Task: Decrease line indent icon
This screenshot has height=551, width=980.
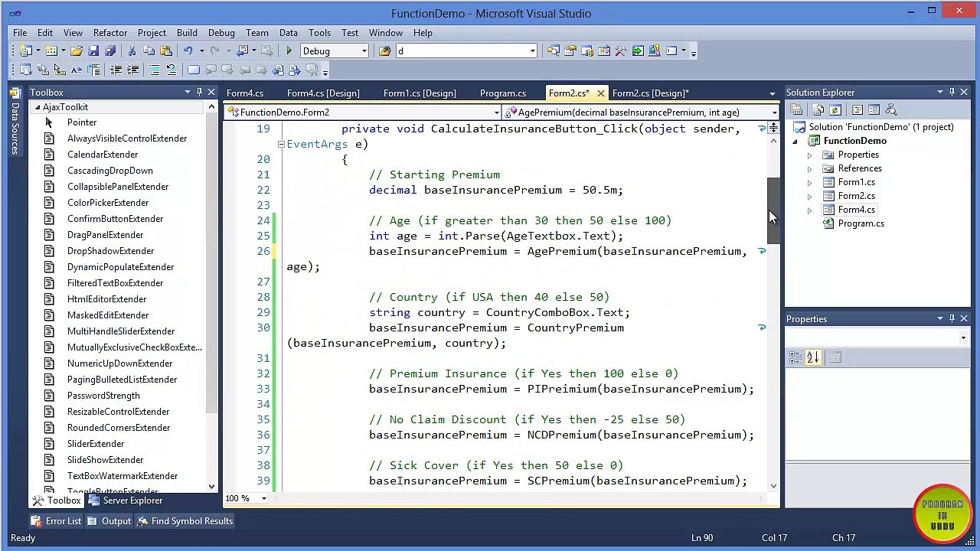Action: point(116,70)
